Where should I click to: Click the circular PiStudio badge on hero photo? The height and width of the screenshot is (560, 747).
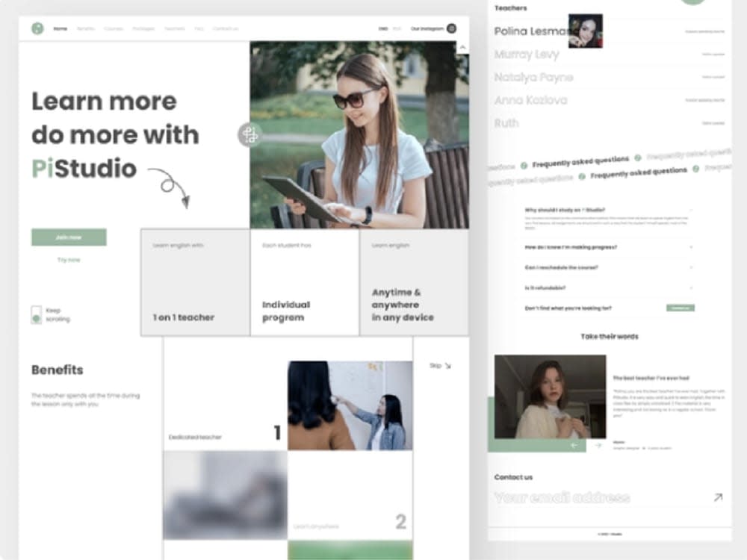tap(249, 134)
